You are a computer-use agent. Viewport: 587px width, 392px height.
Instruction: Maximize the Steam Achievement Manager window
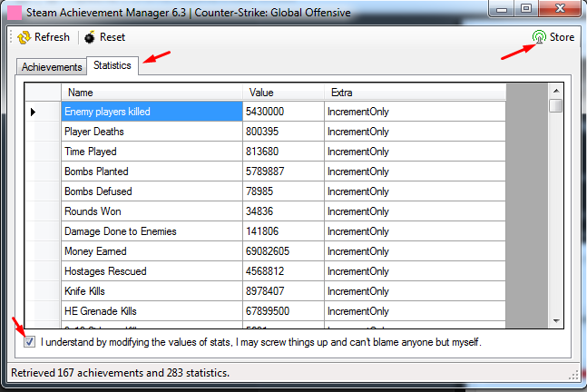click(526, 8)
